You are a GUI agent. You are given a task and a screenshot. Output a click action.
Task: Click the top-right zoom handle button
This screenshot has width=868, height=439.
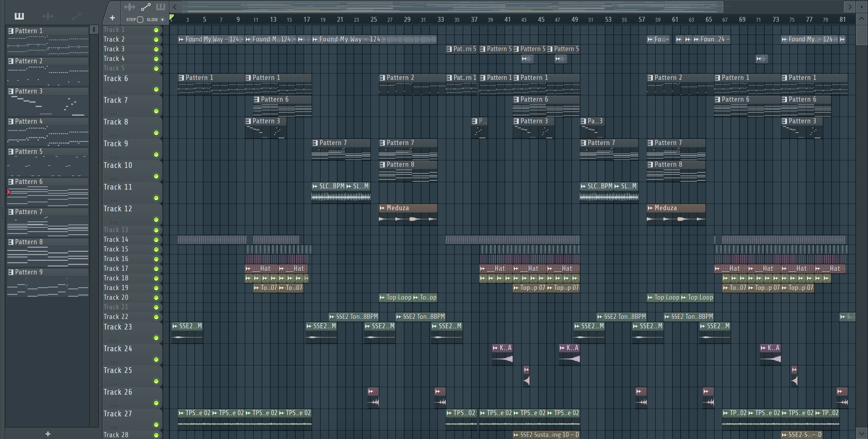pos(861,6)
